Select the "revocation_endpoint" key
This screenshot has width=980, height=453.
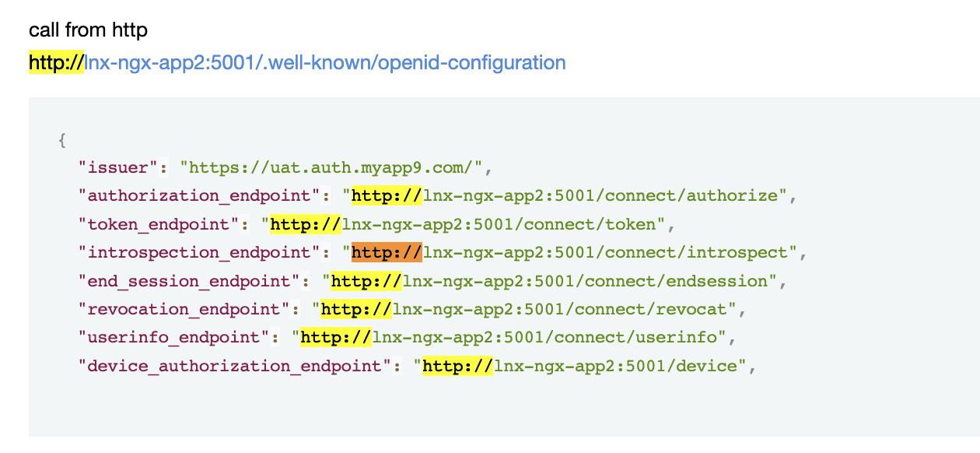[179, 309]
